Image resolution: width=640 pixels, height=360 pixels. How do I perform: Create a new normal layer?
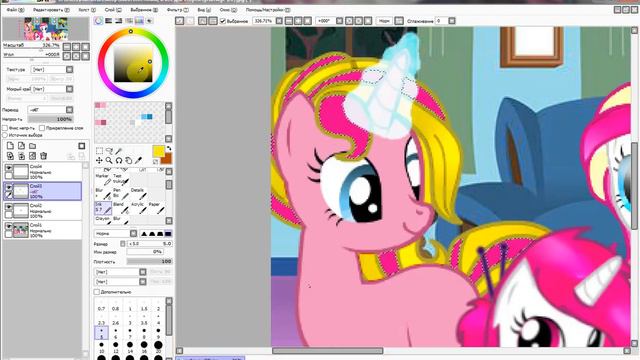tap(10, 146)
